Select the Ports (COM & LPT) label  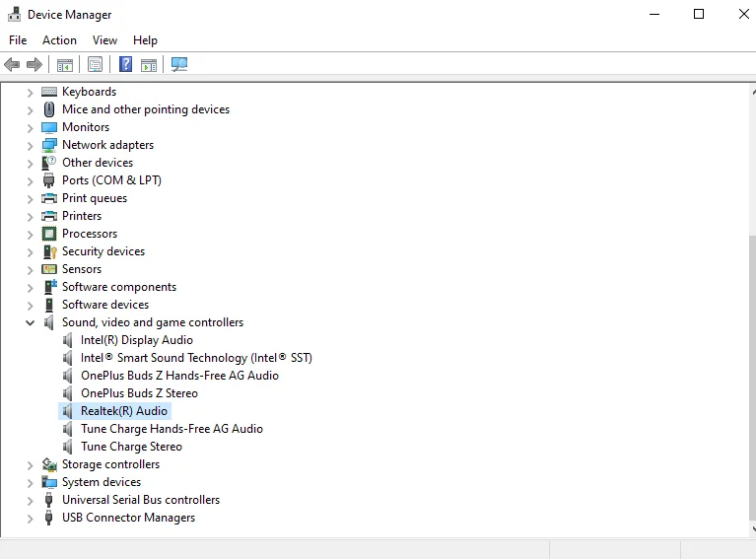[x=111, y=180]
